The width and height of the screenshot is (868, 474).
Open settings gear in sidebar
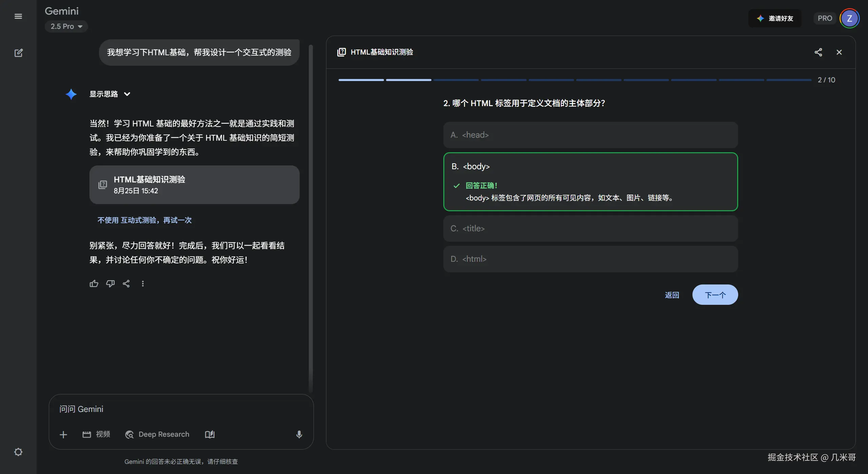point(18,452)
